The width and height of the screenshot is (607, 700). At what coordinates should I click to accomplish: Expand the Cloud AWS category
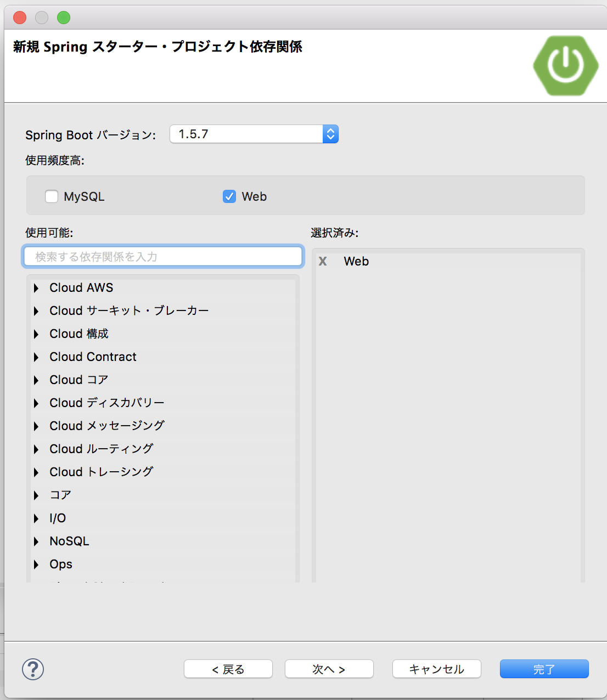(x=36, y=288)
